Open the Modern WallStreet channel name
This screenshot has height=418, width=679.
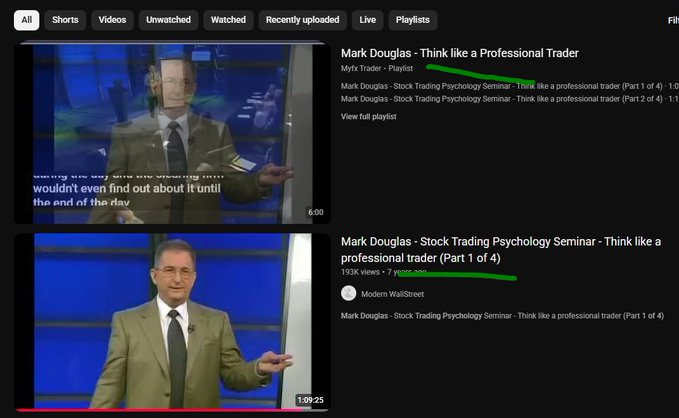point(395,294)
